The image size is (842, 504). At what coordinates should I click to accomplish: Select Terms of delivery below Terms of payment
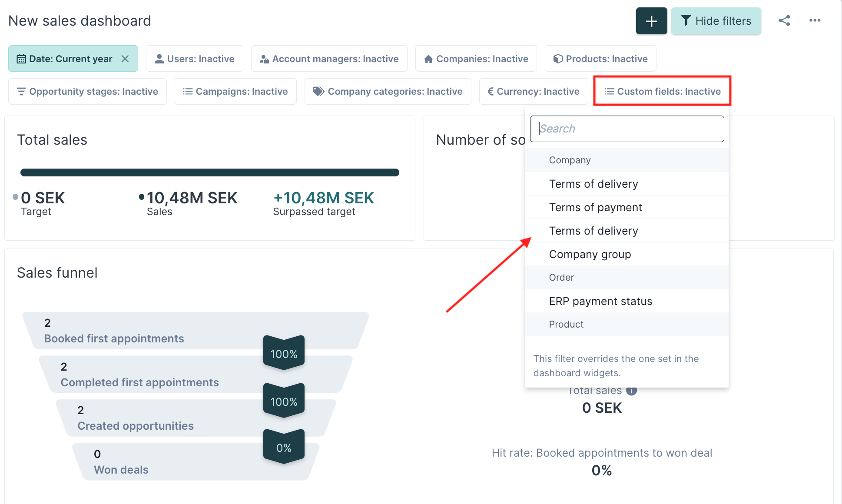point(627,231)
